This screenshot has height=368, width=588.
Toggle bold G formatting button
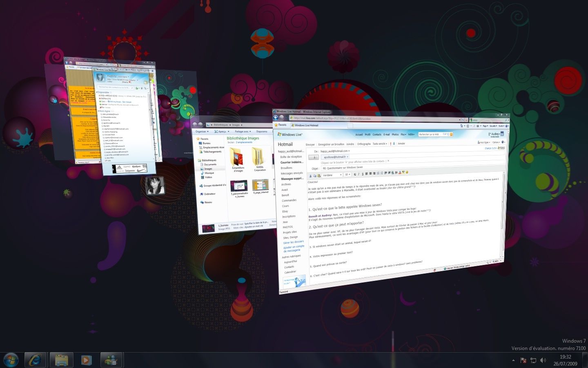click(x=355, y=174)
